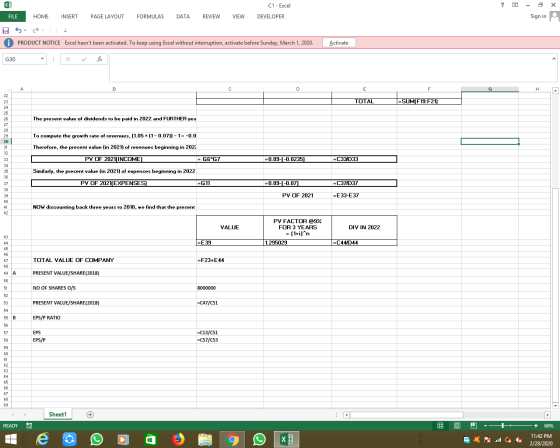This screenshot has height=448, width=560.
Task: Click previous sheet navigation arrow
Action: (13, 414)
